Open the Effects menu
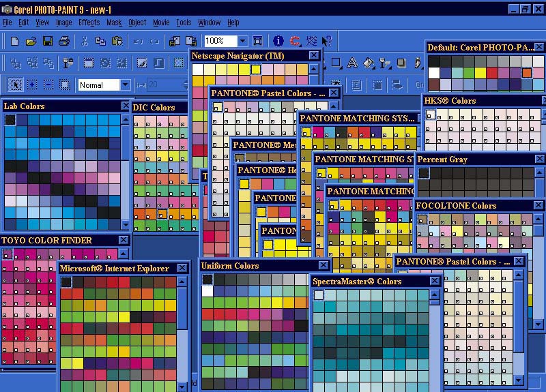 [x=89, y=22]
